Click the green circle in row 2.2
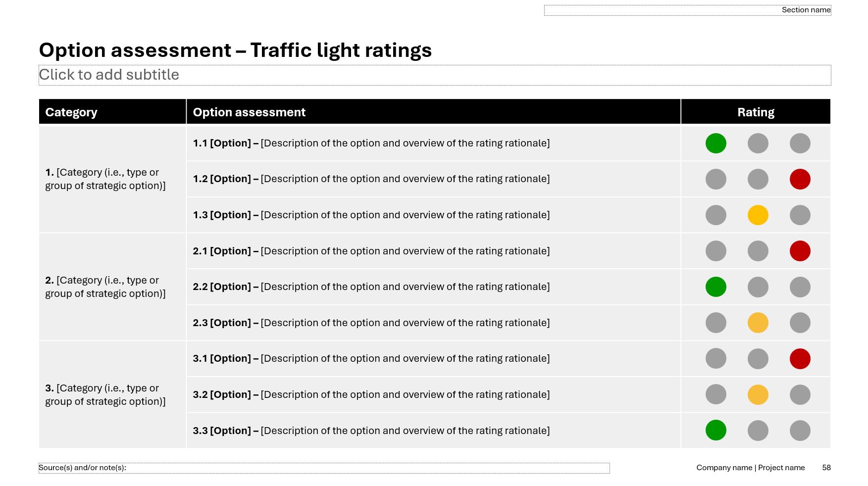The width and height of the screenshot is (868, 486). pyautogui.click(x=715, y=287)
